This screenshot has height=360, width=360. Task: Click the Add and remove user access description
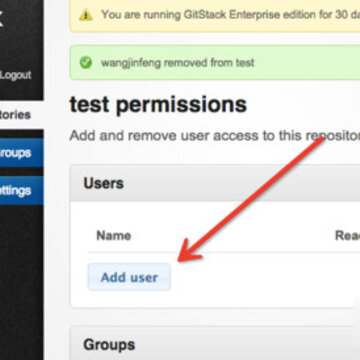point(215,136)
